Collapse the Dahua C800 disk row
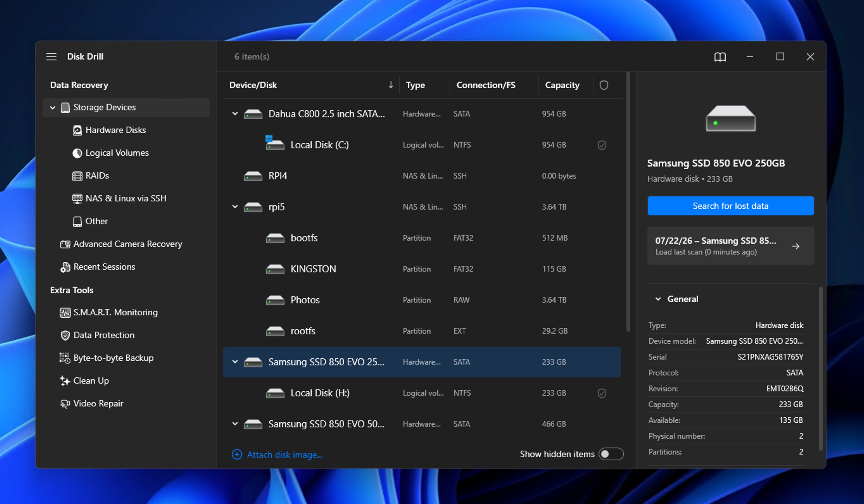Viewport: 864px width, 504px height. (x=235, y=114)
